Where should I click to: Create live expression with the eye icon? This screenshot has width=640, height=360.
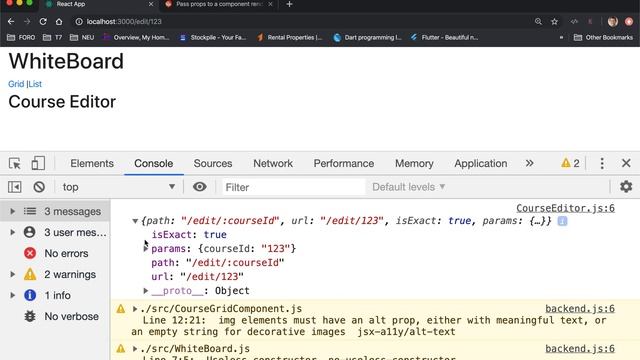tap(200, 187)
